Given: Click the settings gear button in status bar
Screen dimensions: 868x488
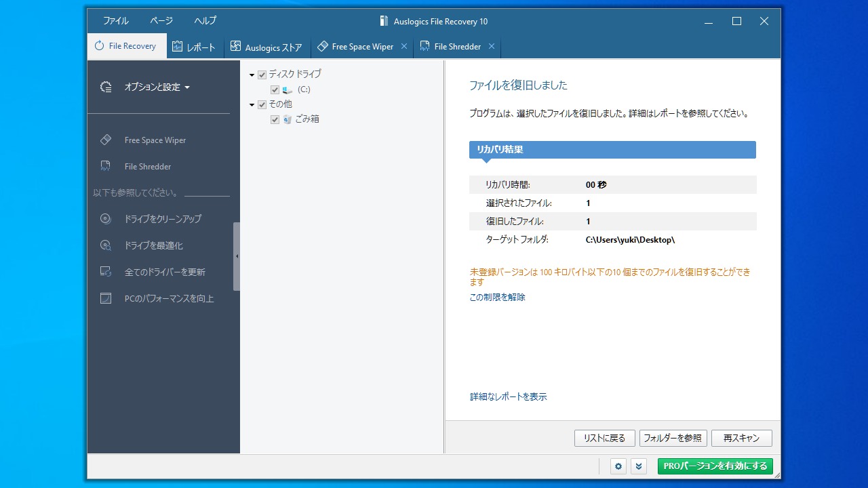Looking at the screenshot, I should 618,466.
